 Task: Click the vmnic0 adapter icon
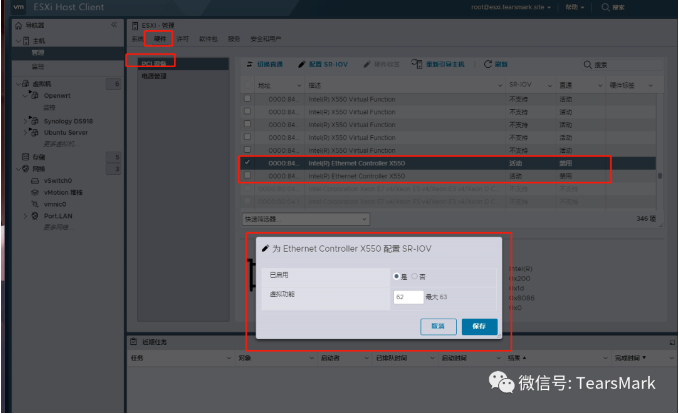click(x=35, y=204)
